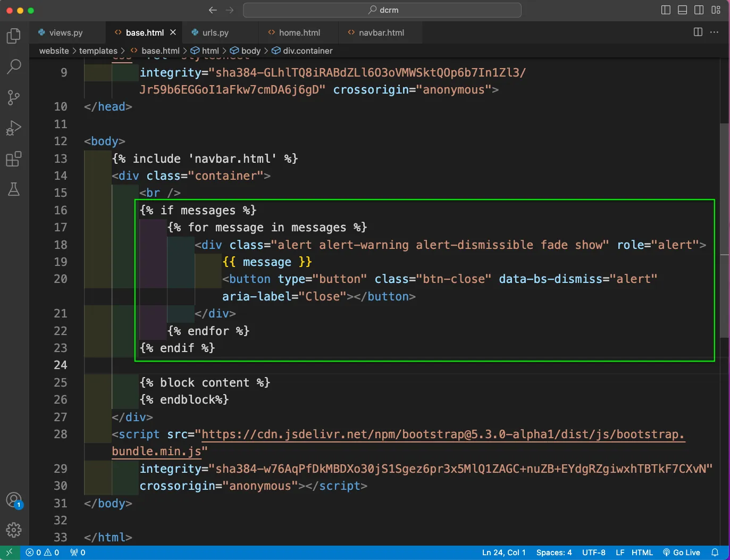
Task: Click the dcrm command center search box
Action: (382, 10)
